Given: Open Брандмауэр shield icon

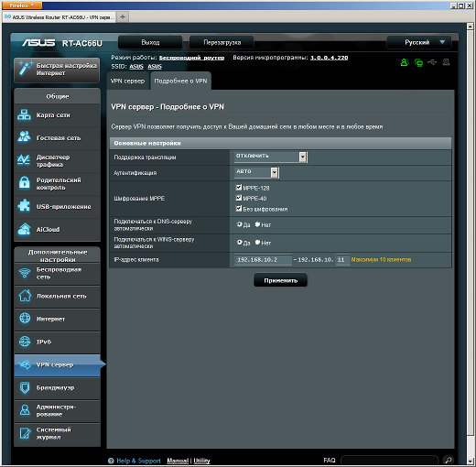Looking at the screenshot, I should coord(25,387).
